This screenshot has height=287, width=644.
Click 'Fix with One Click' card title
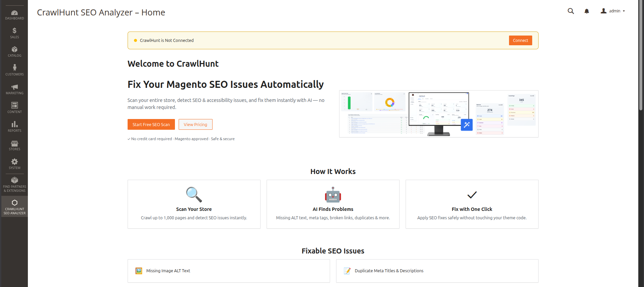click(x=472, y=209)
